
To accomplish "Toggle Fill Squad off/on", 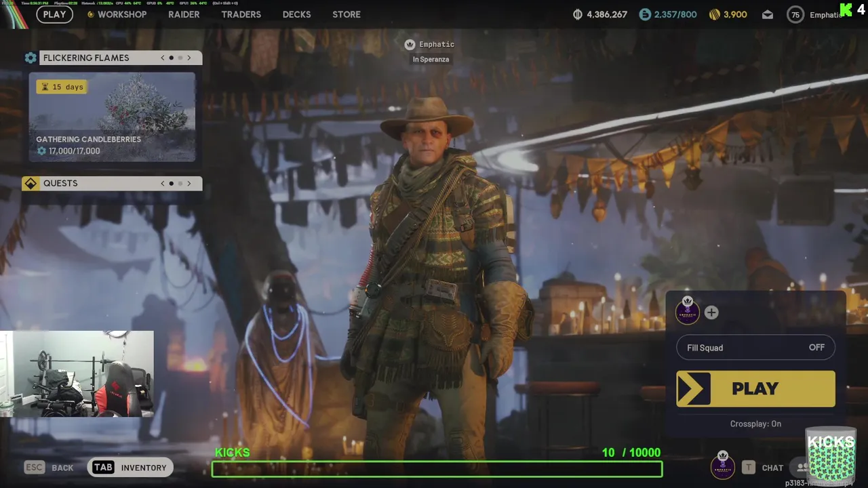I will pyautogui.click(x=755, y=348).
